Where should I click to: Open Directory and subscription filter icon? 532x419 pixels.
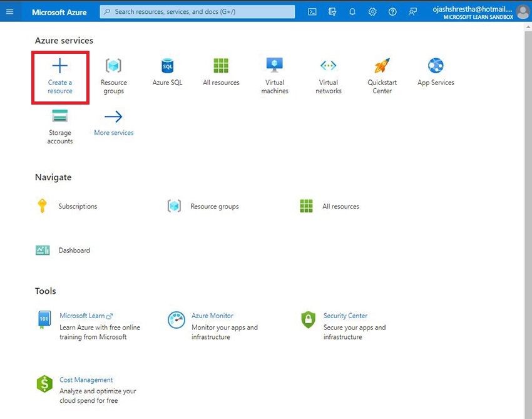(332, 12)
